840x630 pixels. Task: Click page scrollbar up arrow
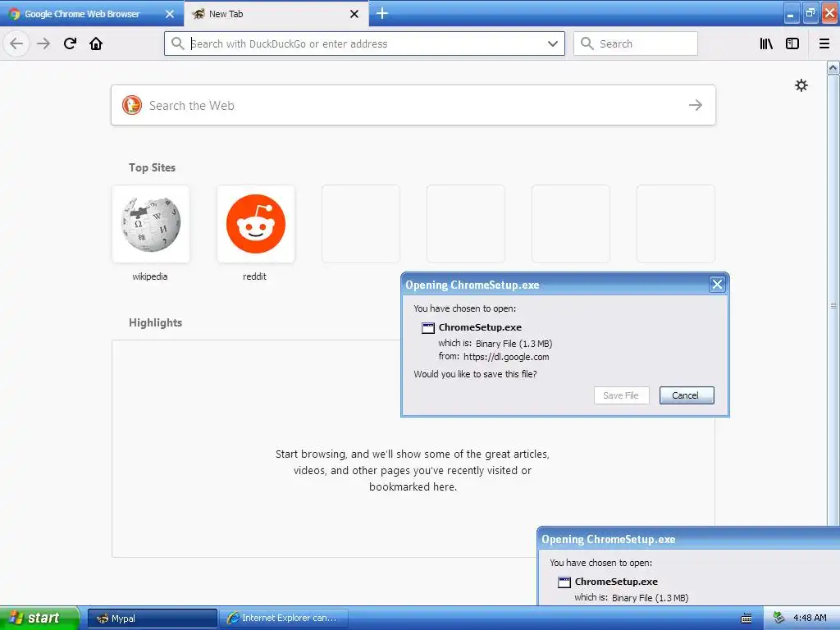[x=833, y=67]
